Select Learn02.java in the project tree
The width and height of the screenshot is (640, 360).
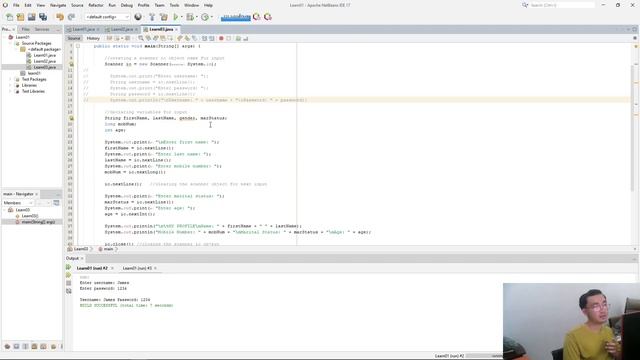point(44,61)
